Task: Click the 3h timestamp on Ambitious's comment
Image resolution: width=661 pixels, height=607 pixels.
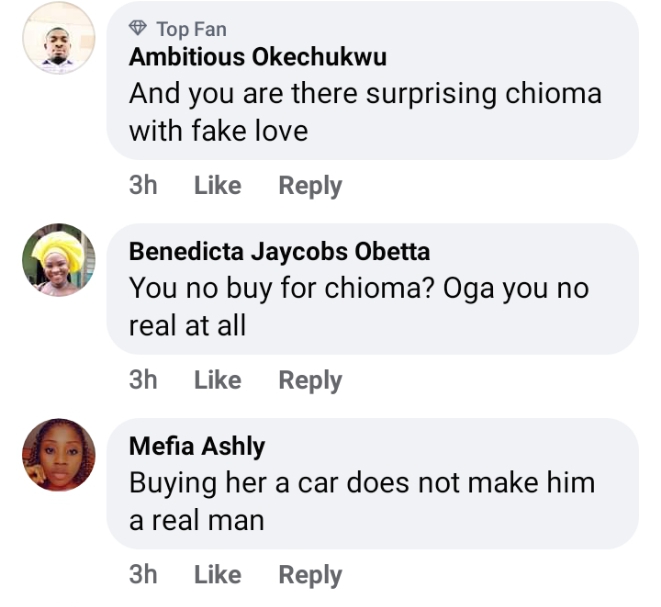Action: [143, 186]
